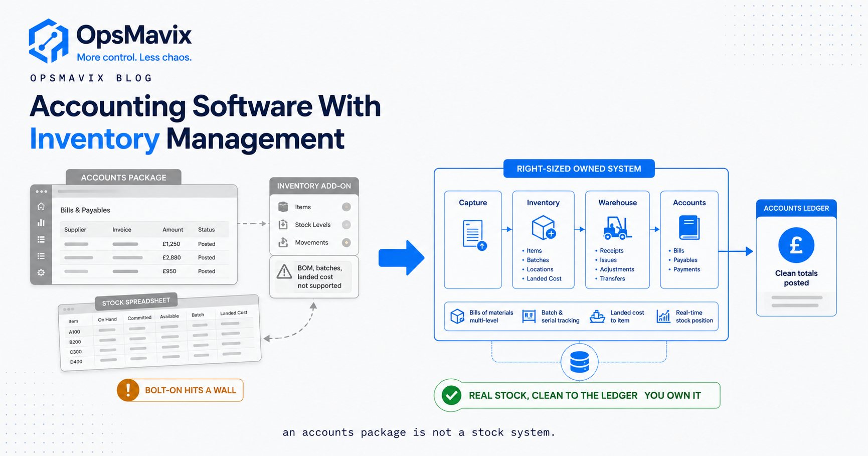The width and height of the screenshot is (868, 456).
Task: Click the OpsMavix hexagon logo
Action: 48,41
